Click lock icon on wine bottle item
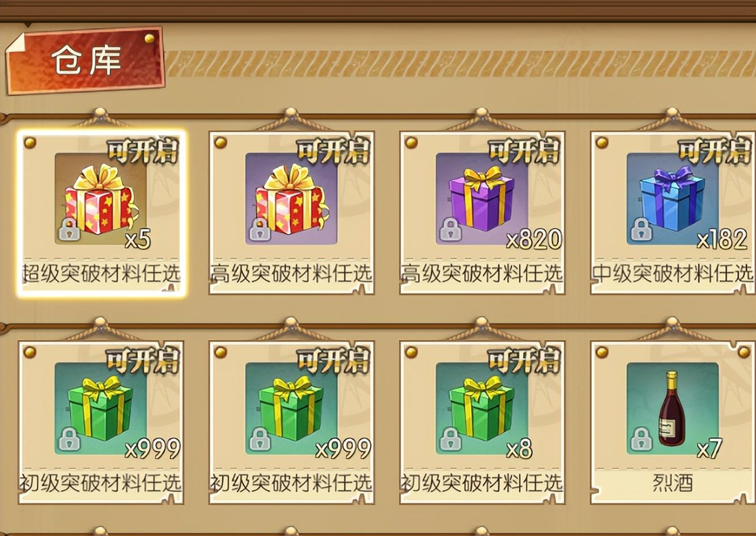 point(641,439)
